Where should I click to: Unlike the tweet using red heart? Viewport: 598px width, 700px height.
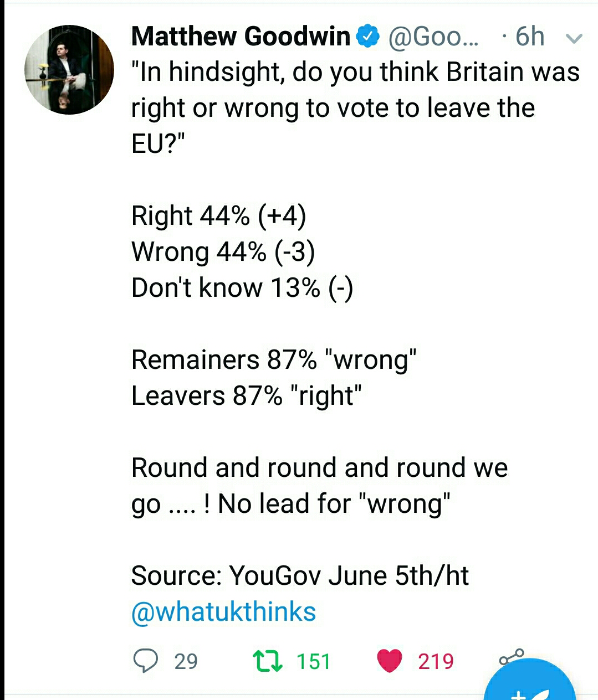click(x=389, y=661)
